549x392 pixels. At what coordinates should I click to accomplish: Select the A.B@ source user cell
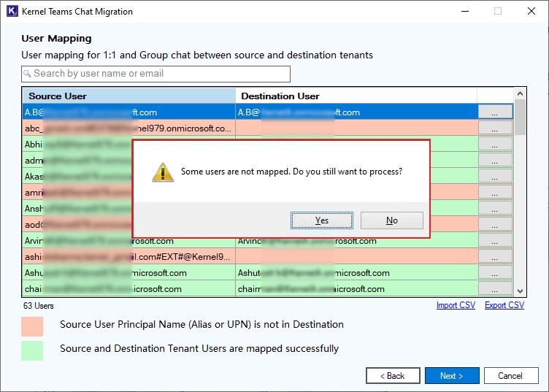129,112
